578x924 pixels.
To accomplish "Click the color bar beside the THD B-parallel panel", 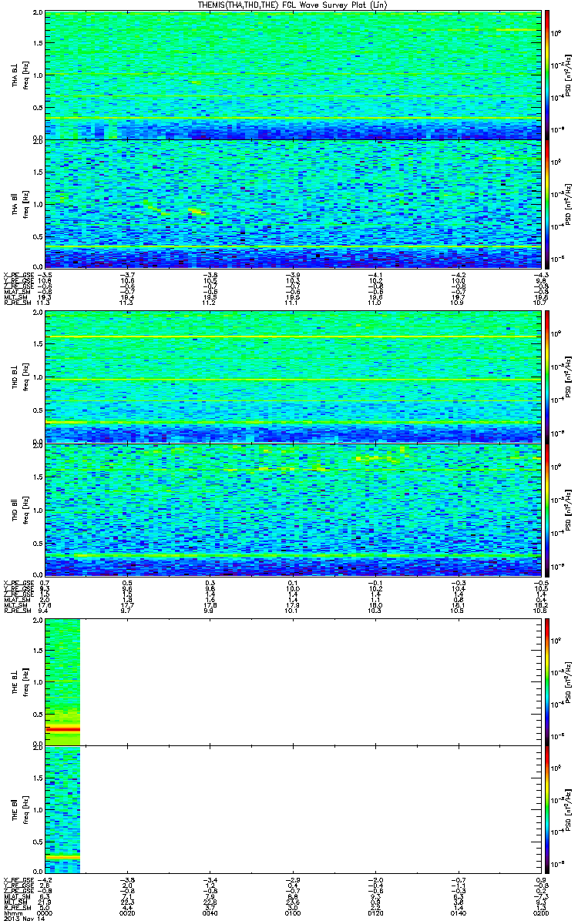I will [x=547, y=508].
